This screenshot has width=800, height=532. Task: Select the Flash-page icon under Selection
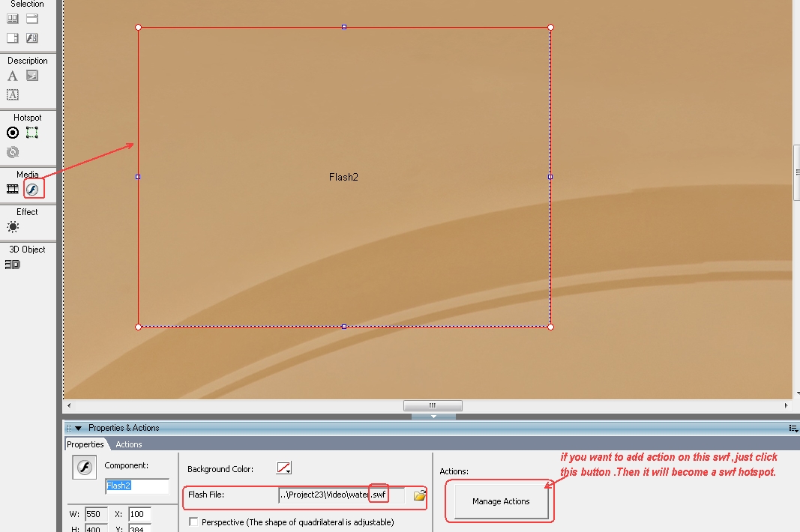(x=32, y=37)
